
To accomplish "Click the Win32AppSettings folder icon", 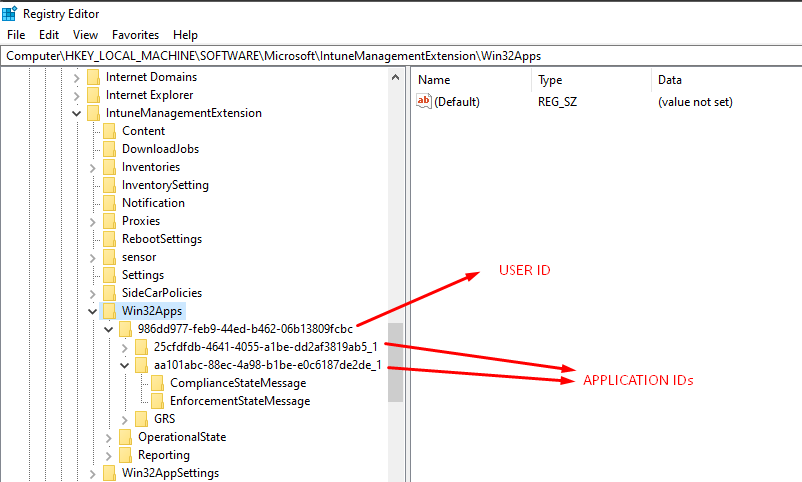I will (x=109, y=473).
